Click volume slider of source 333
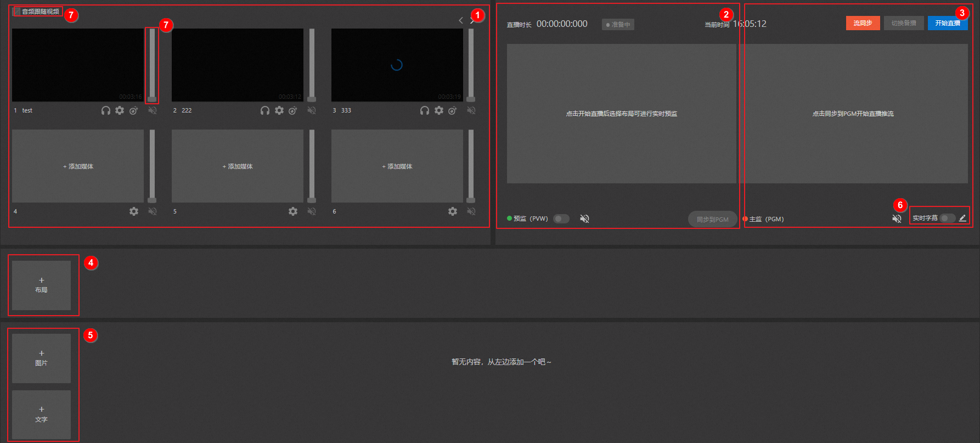The height and width of the screenshot is (443, 980). pyautogui.click(x=471, y=65)
